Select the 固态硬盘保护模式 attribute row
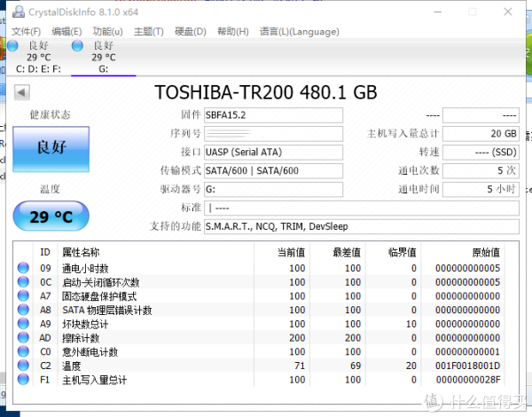This screenshot has width=532, height=417. click(259, 295)
